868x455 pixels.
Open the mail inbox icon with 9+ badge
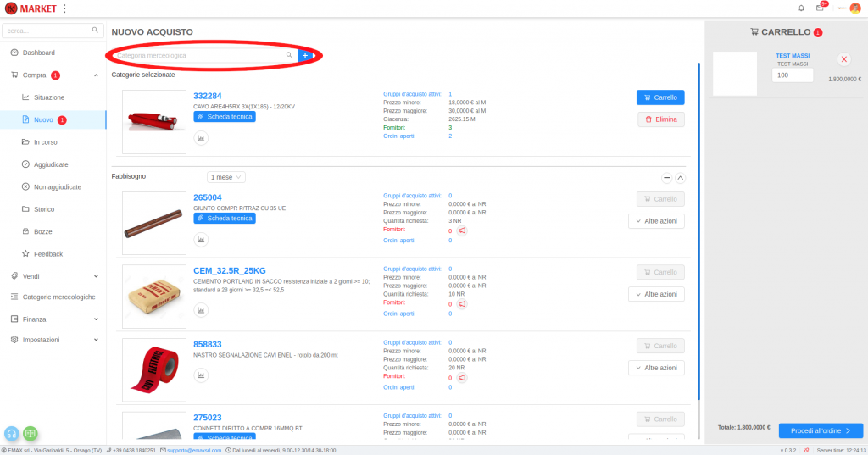820,8
